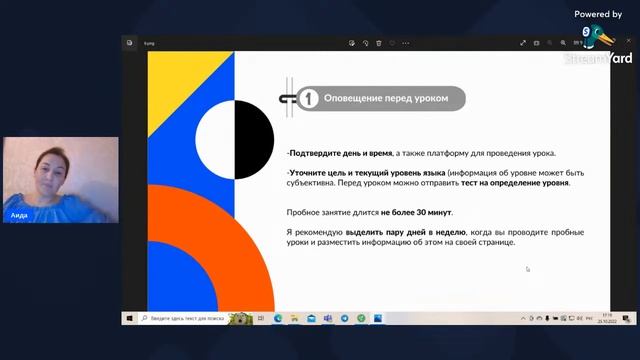This screenshot has height=360, width=640.
Task: Open Telegram from the taskbar
Action: [344, 318]
